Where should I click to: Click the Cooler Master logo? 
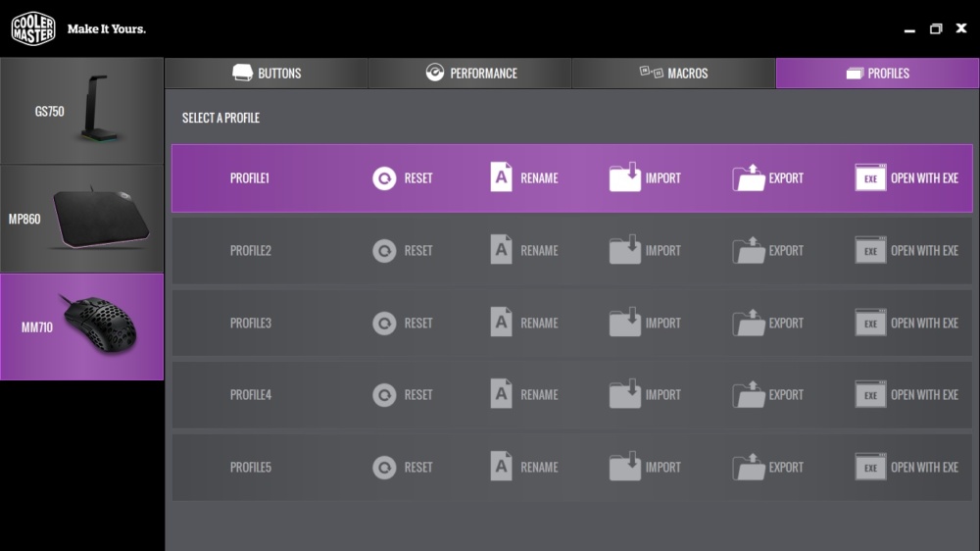[x=33, y=28]
